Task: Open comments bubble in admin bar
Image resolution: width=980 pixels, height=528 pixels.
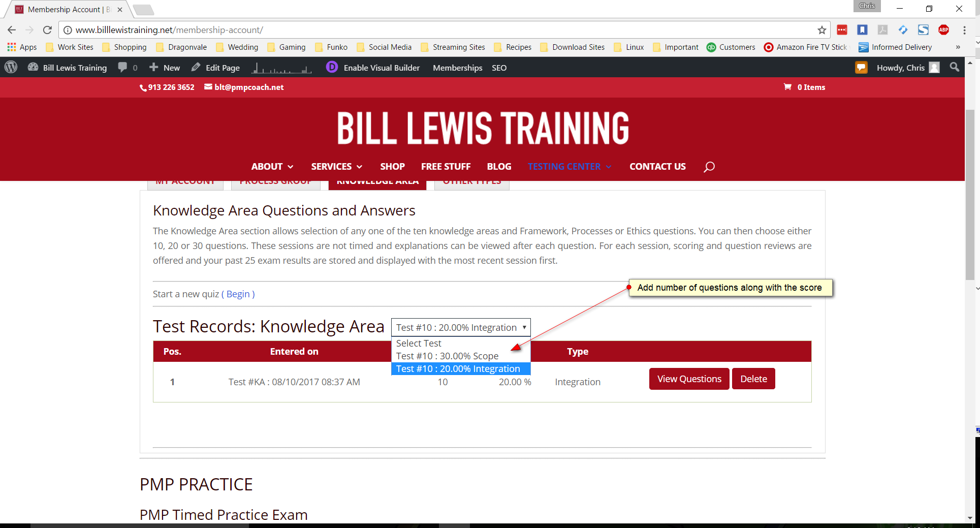Action: point(128,68)
